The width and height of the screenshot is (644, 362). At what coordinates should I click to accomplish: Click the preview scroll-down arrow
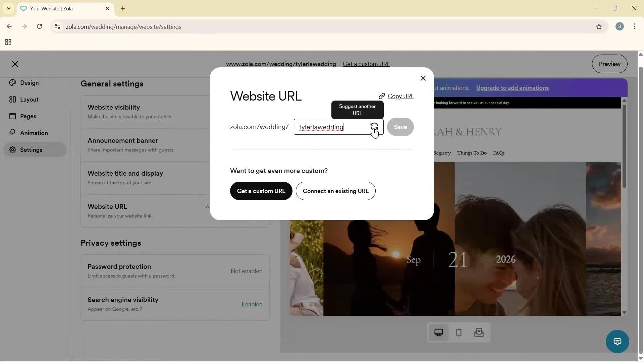click(624, 312)
